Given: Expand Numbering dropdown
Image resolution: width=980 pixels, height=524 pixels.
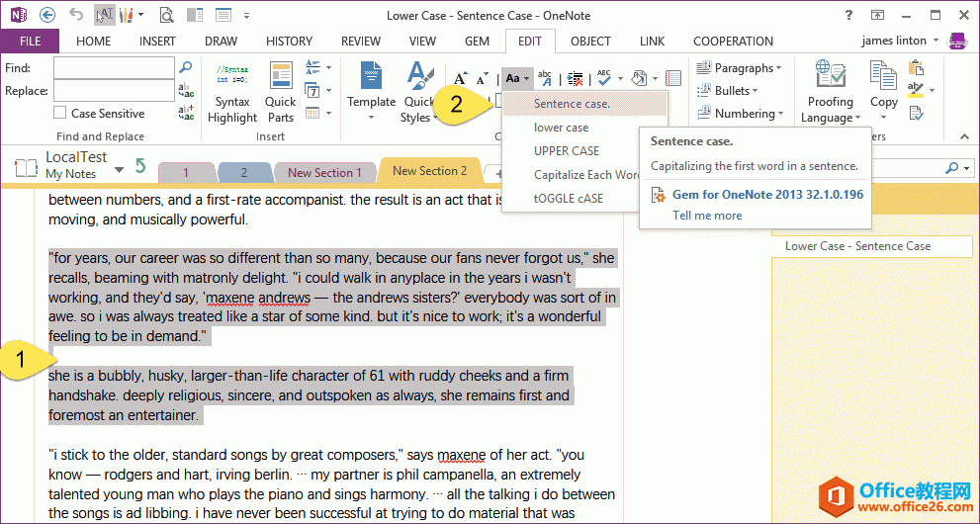Looking at the screenshot, I should (x=740, y=113).
